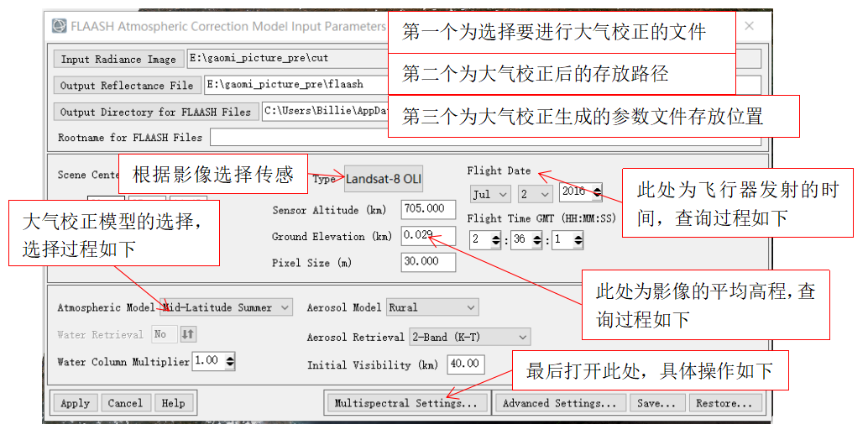This screenshot has height=435, width=868.
Task: Click the Initial Visibility field
Action: (466, 364)
